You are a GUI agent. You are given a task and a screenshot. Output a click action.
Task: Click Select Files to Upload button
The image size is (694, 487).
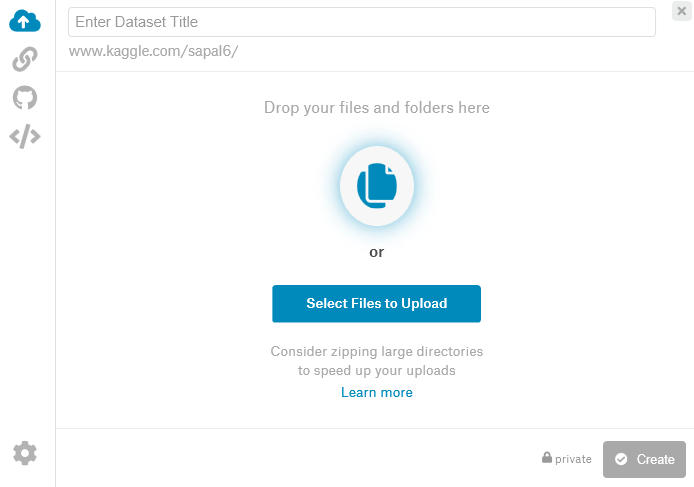(x=376, y=304)
